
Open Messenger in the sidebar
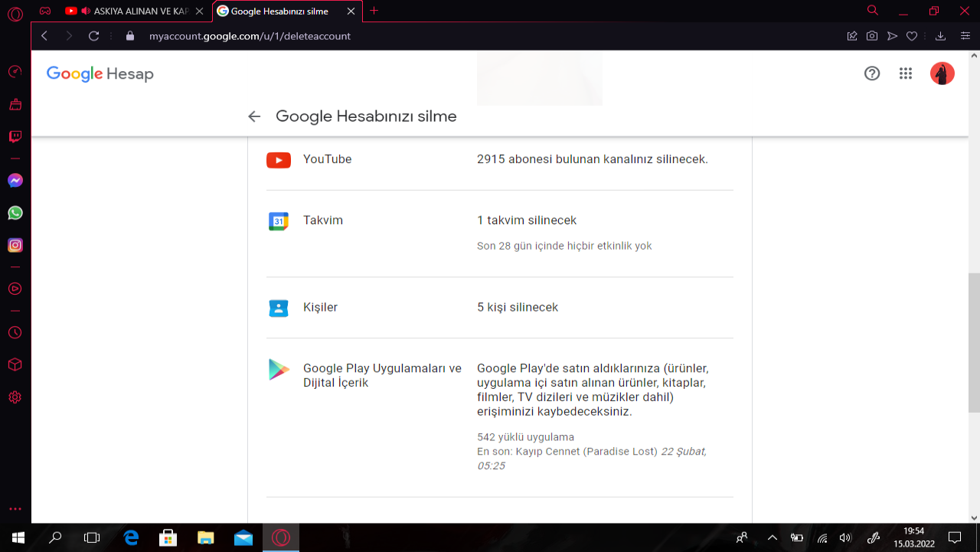15,181
